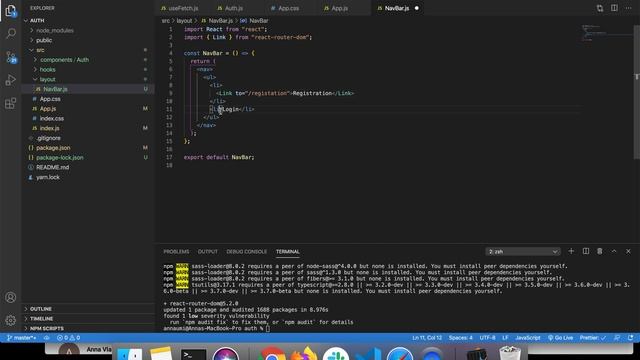Click the 'Ln 11, Col 12' status item
The height and width of the screenshot is (360, 640).
pos(427,338)
